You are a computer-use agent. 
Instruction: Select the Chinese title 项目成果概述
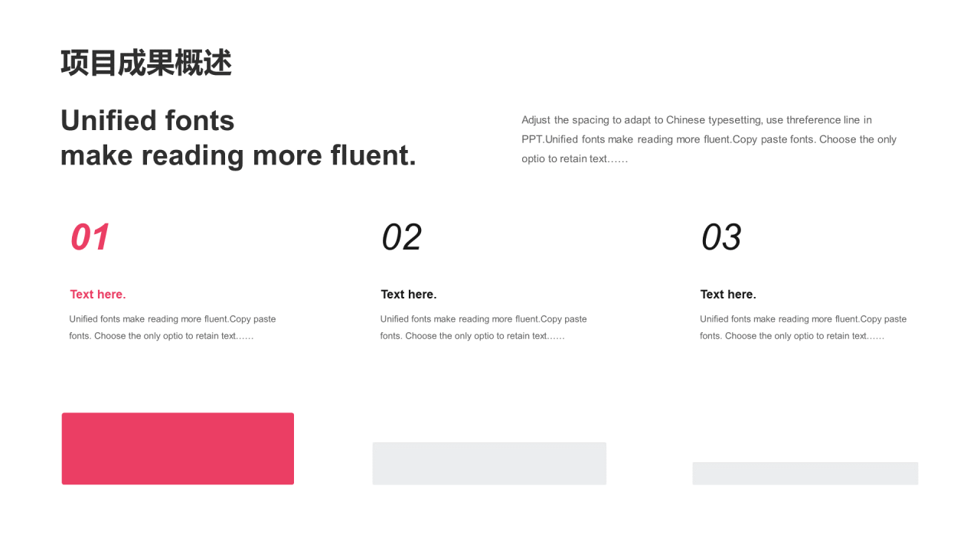coord(146,63)
